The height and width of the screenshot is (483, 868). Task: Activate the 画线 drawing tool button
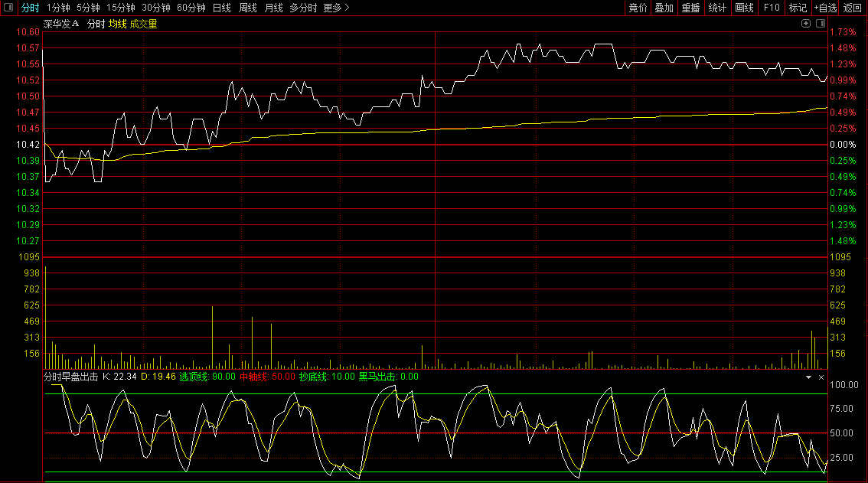tap(744, 8)
